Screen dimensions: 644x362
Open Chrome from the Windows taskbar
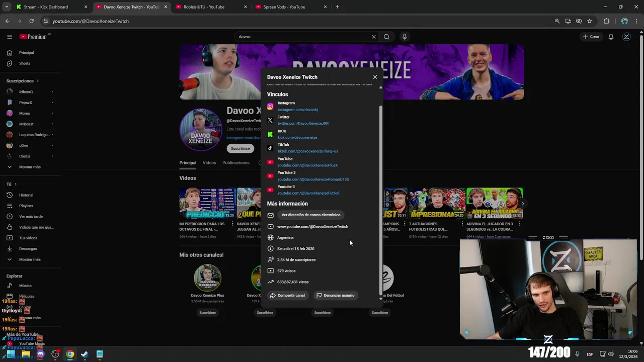point(70,354)
